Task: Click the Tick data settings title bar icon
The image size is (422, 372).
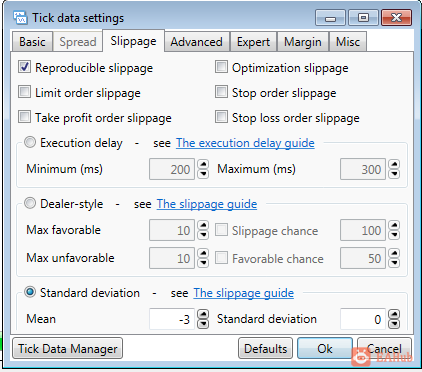Action: [x=20, y=18]
